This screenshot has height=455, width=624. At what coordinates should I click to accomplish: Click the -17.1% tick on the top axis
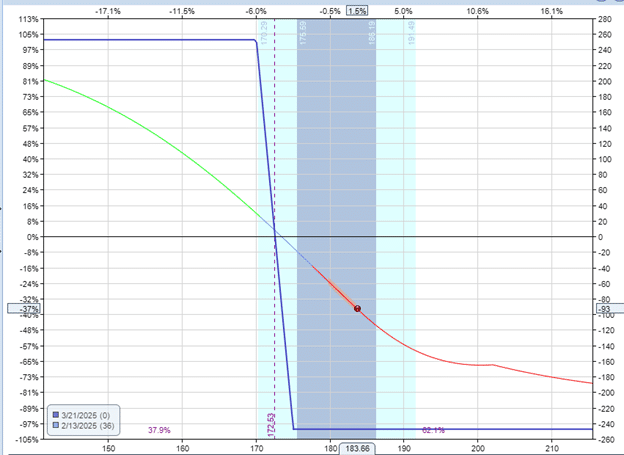point(108,11)
